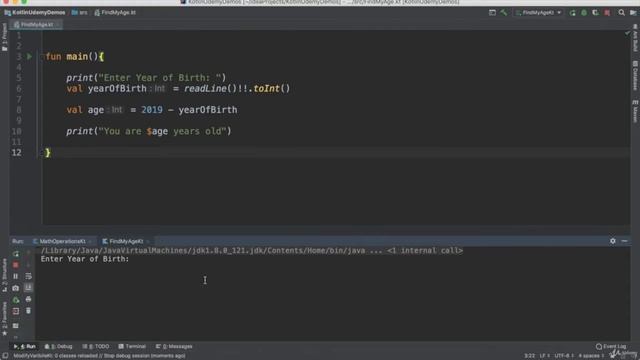Open the Event Log
This screenshot has width=640, height=360.
pyautogui.click(x=611, y=347)
